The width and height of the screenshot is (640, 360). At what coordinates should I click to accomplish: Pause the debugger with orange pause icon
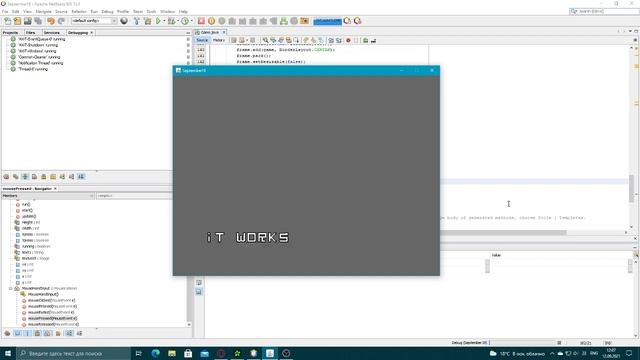(x=211, y=21)
